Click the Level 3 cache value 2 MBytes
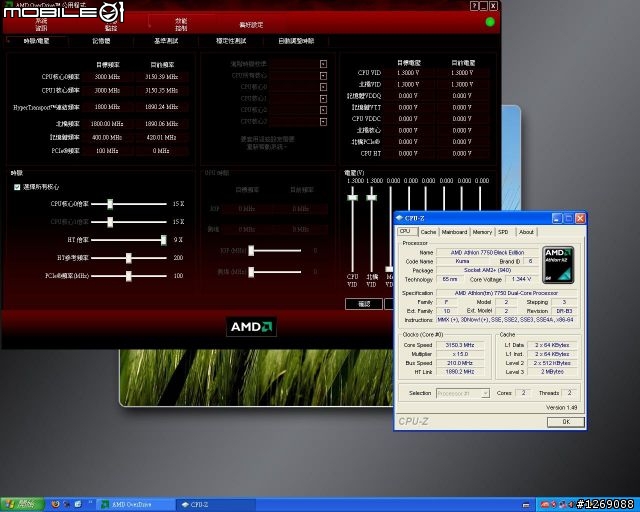This screenshot has height=512, width=640. 552,372
